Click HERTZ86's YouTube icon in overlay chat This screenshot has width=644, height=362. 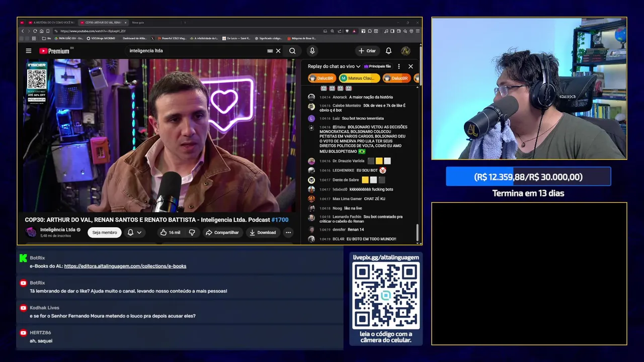tap(23, 332)
